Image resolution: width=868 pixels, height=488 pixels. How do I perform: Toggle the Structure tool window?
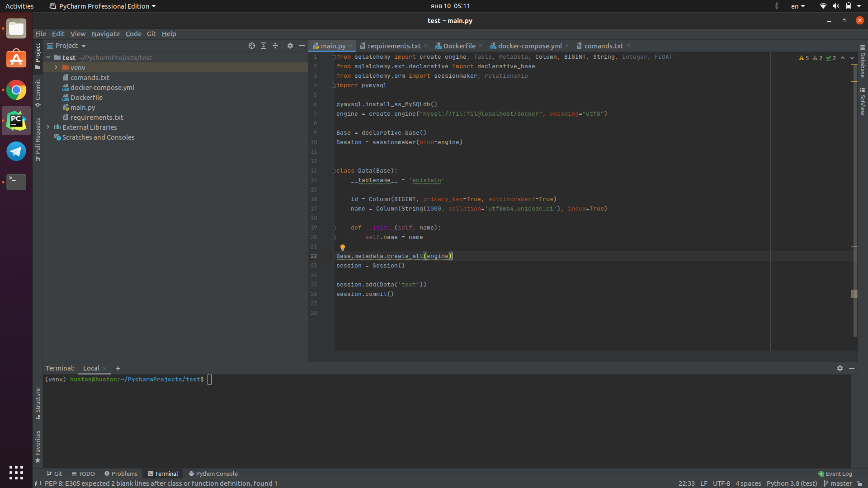click(x=38, y=404)
